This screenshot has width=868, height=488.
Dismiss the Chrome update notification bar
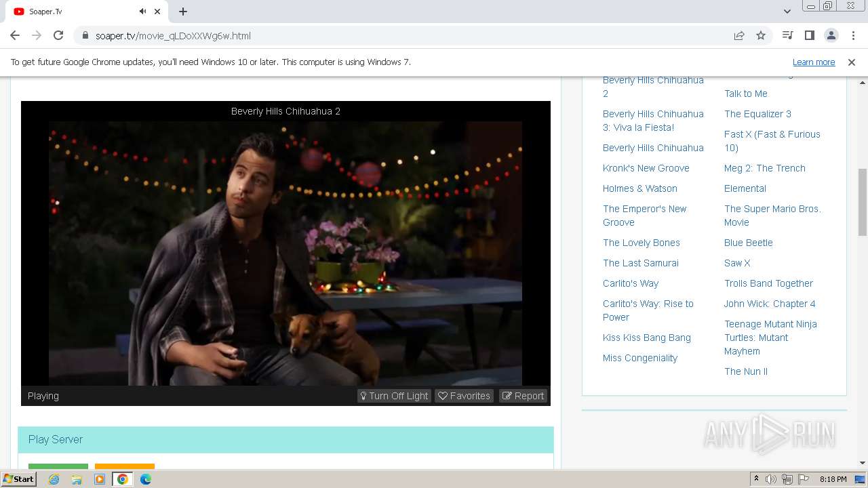coord(852,62)
